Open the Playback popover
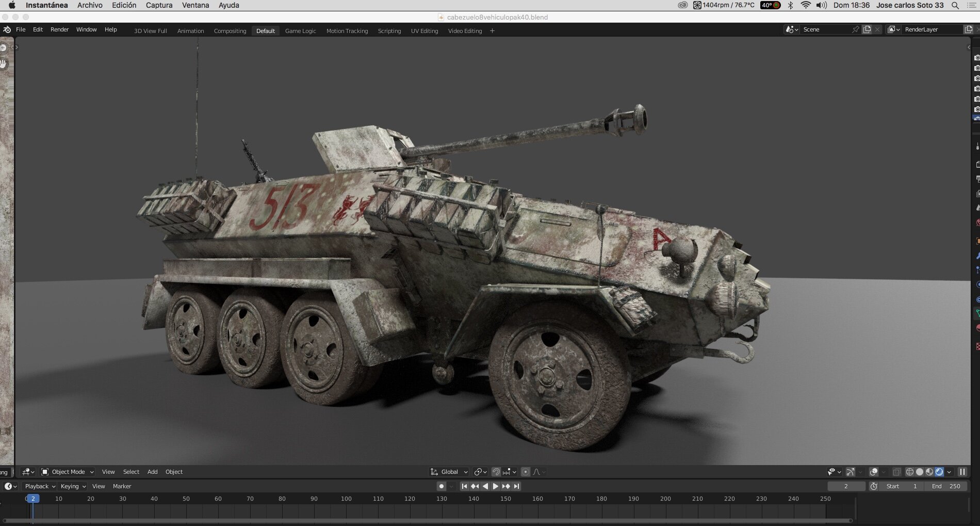Viewport: 980px width, 526px height. pos(40,486)
